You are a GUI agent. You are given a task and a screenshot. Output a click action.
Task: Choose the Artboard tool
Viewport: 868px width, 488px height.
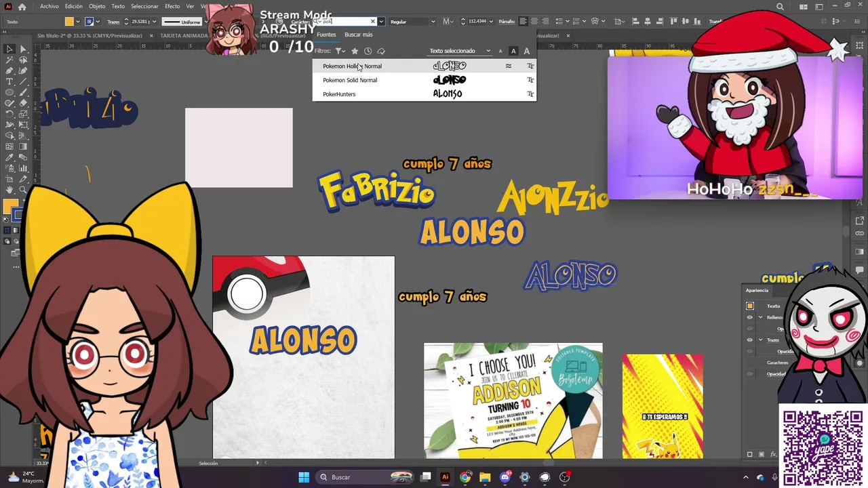coord(9,179)
